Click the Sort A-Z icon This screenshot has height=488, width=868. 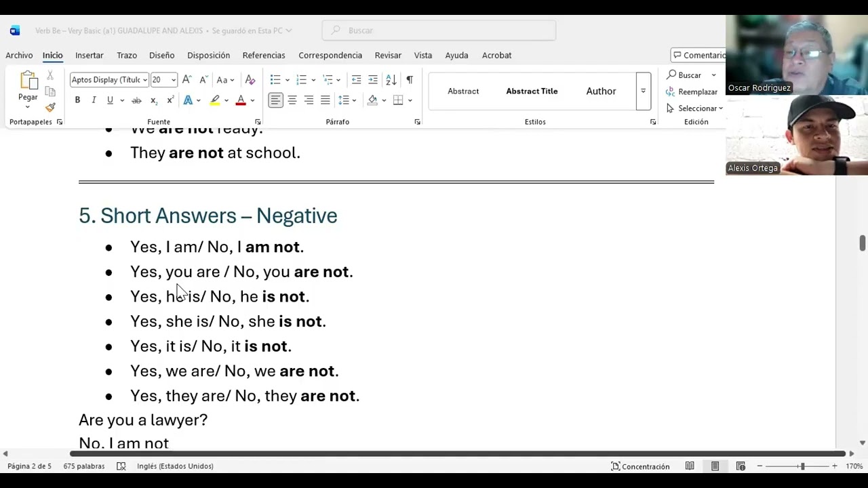[x=391, y=80]
